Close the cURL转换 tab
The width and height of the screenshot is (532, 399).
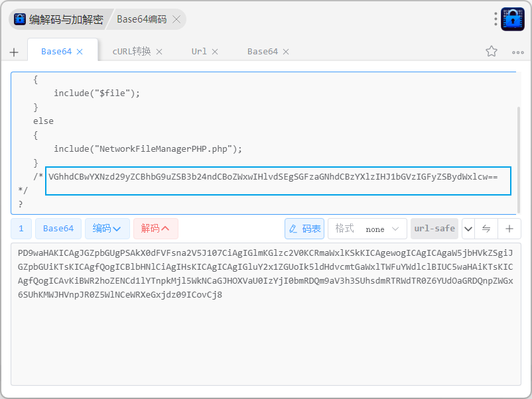pyautogui.click(x=159, y=52)
